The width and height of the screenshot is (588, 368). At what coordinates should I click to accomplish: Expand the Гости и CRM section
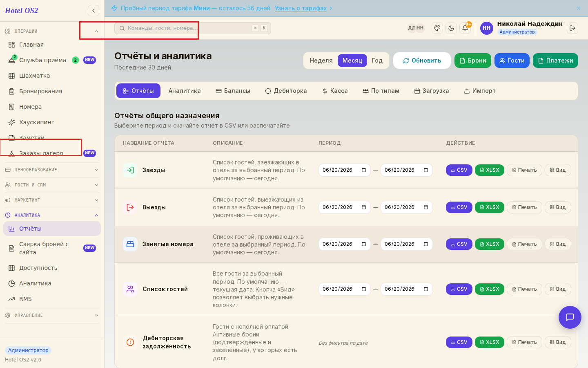(52, 185)
